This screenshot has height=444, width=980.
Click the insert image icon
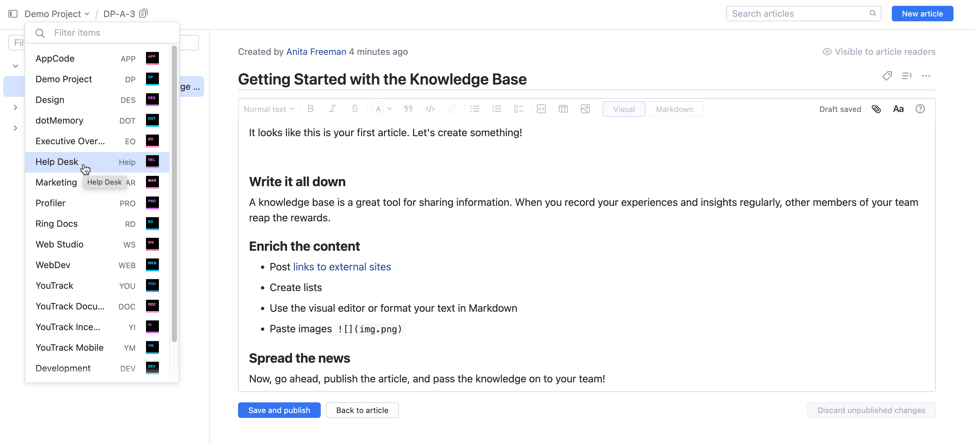click(585, 109)
